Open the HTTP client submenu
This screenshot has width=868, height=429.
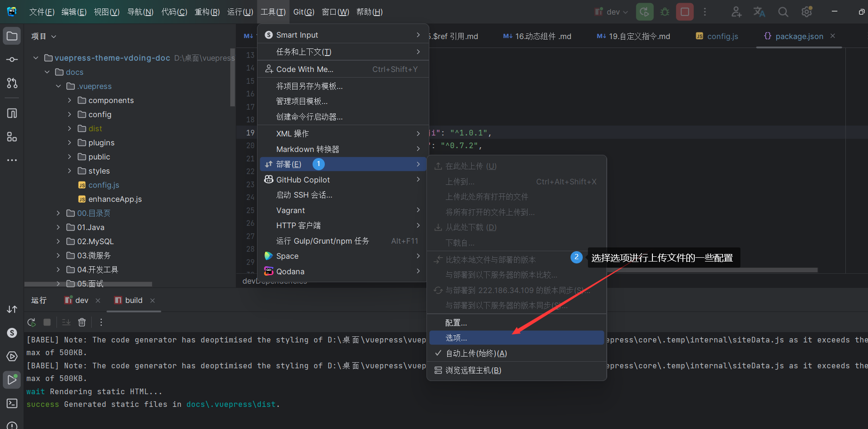(x=343, y=225)
